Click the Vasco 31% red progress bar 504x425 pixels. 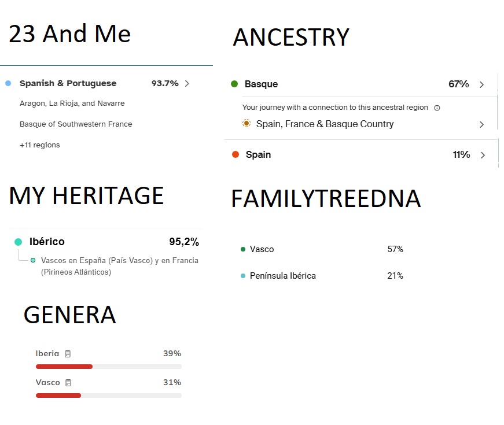click(x=58, y=396)
